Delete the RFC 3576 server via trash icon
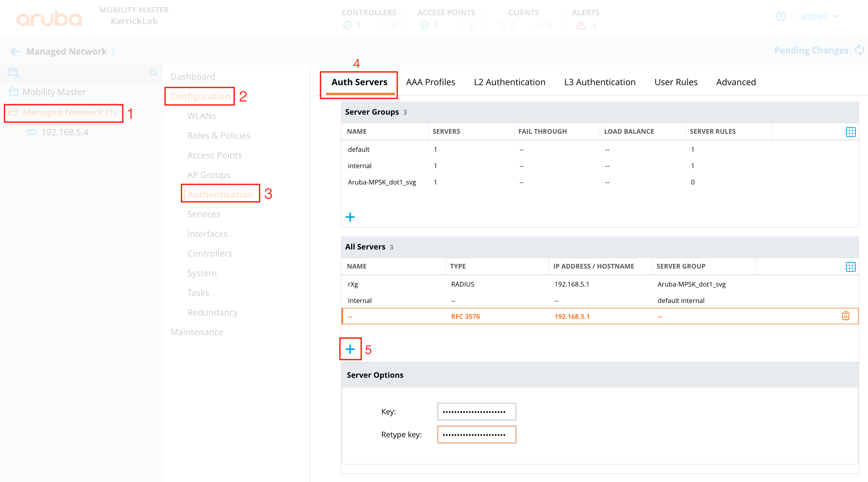The image size is (868, 482). point(845,316)
